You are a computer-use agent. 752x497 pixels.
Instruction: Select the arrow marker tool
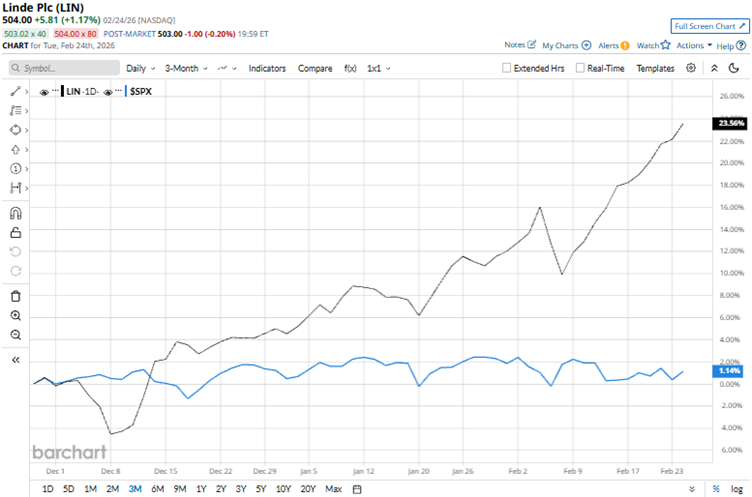(x=15, y=150)
